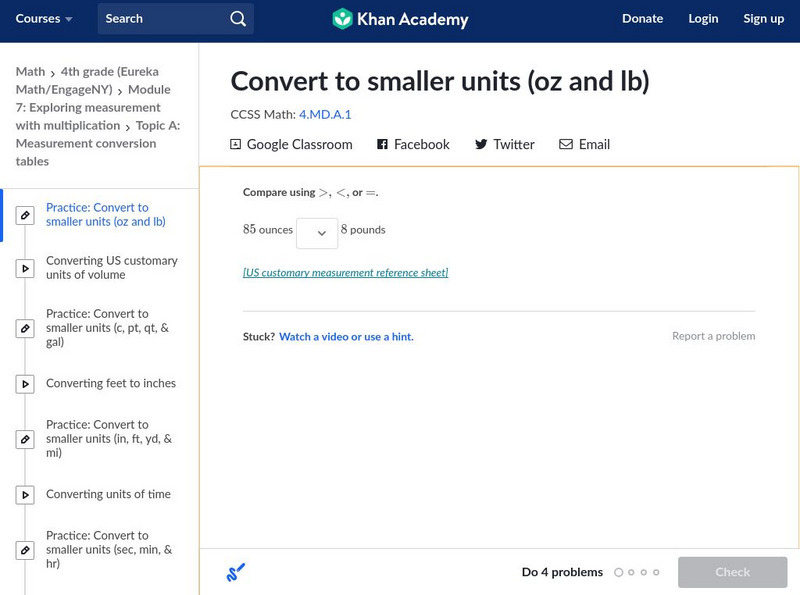This screenshot has height=595, width=800.
Task: Click the Do 4 problems label
Action: click(562, 572)
